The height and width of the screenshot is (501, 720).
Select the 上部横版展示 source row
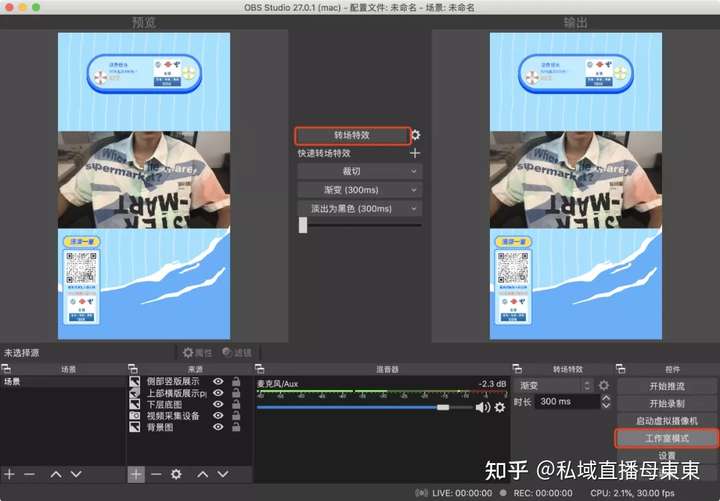[x=190, y=393]
